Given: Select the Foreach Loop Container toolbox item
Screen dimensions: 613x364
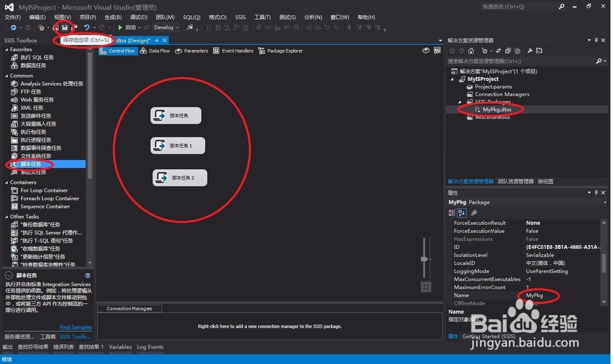Looking at the screenshot, I should pyautogui.click(x=50, y=199).
